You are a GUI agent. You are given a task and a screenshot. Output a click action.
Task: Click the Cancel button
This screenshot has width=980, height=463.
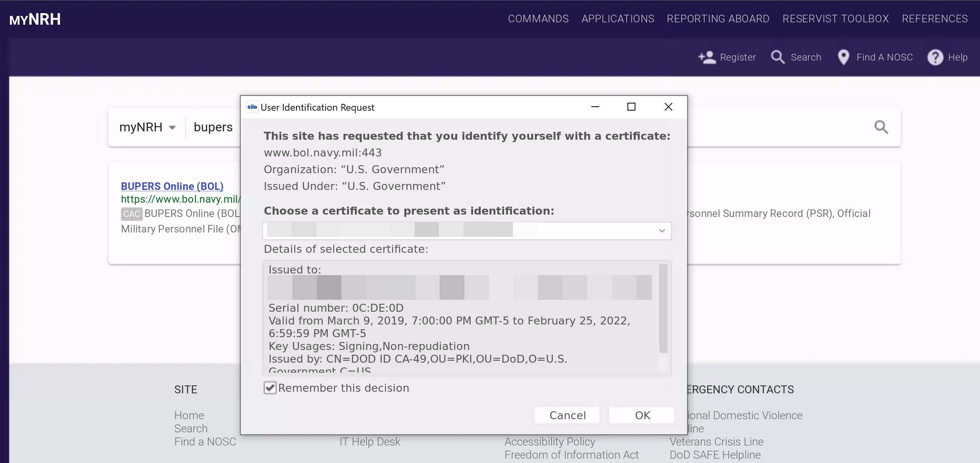click(567, 415)
